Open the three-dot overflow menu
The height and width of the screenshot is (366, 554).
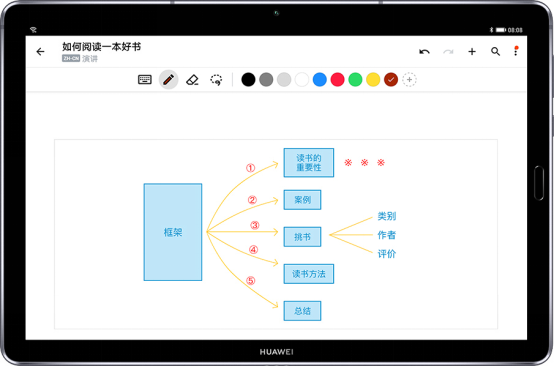(x=516, y=51)
